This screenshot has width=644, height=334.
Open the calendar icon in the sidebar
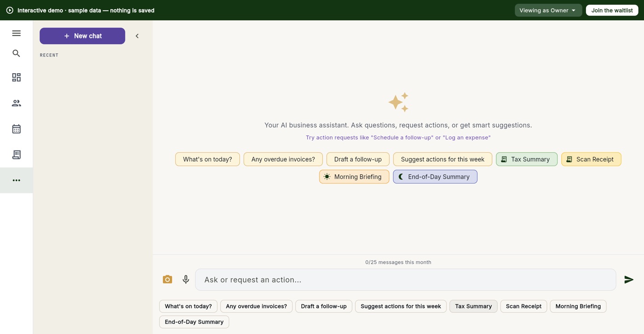point(16,129)
